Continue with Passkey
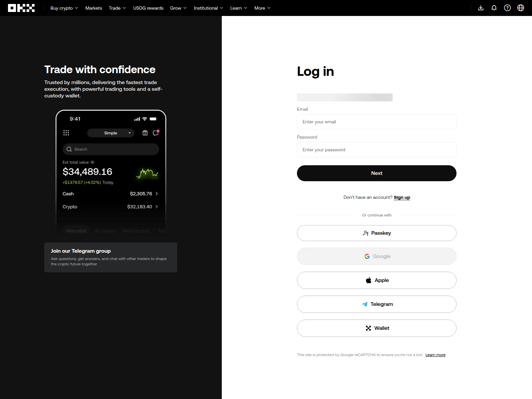This screenshot has width=532, height=399. coord(376,233)
